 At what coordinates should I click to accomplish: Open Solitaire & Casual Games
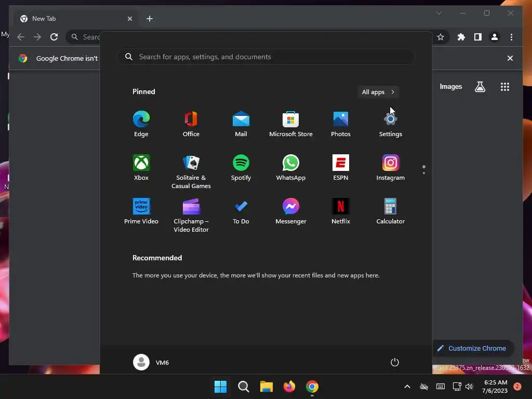point(191,171)
